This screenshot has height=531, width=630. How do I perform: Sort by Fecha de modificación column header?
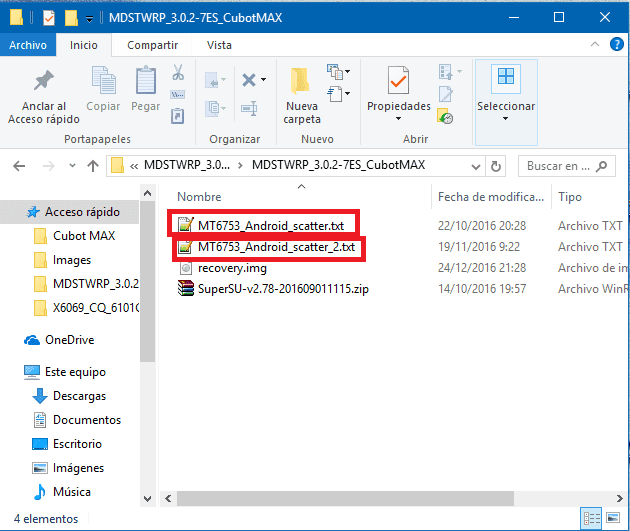coord(491,197)
